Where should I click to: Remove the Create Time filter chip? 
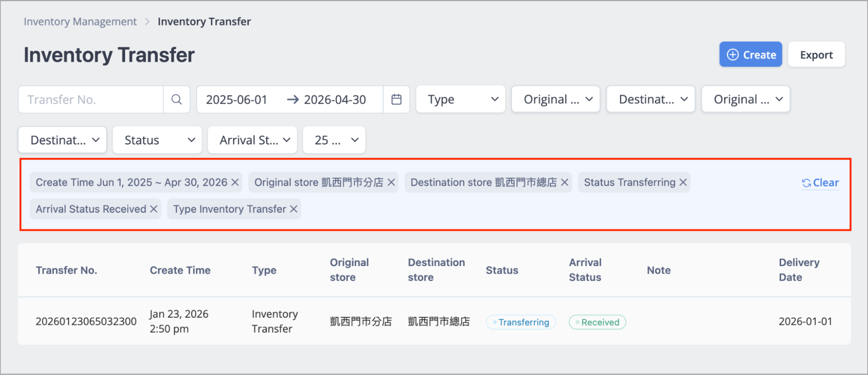coord(235,182)
